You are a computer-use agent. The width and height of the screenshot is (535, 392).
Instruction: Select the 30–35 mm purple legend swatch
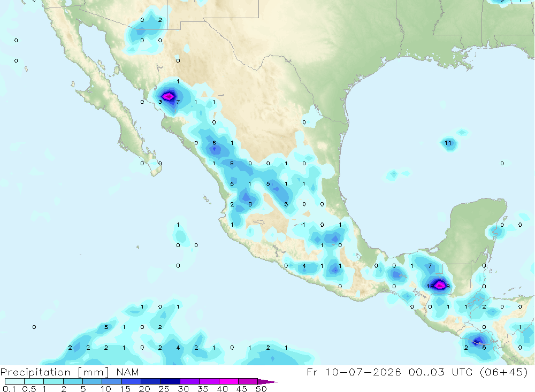(189, 381)
